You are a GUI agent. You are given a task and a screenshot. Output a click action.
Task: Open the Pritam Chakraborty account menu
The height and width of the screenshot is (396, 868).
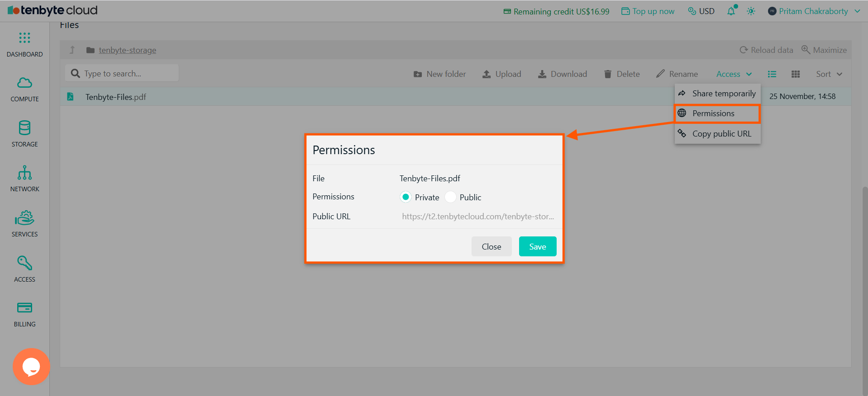click(814, 11)
